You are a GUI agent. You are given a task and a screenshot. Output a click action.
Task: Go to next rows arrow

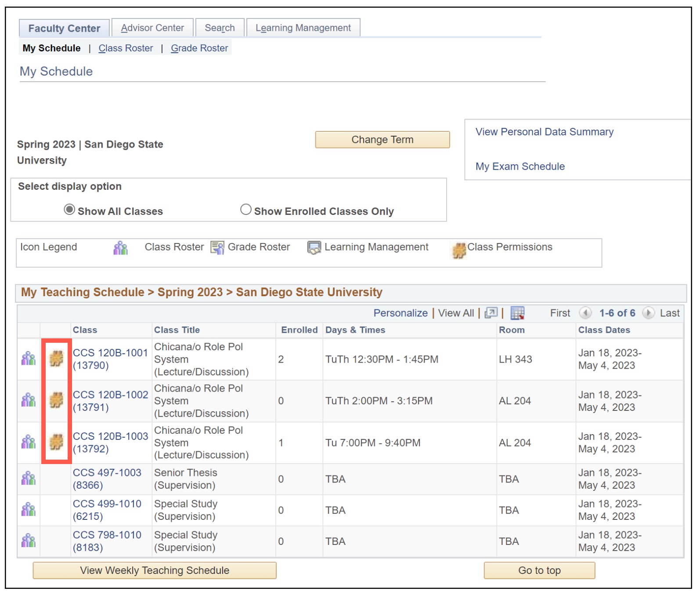(648, 313)
